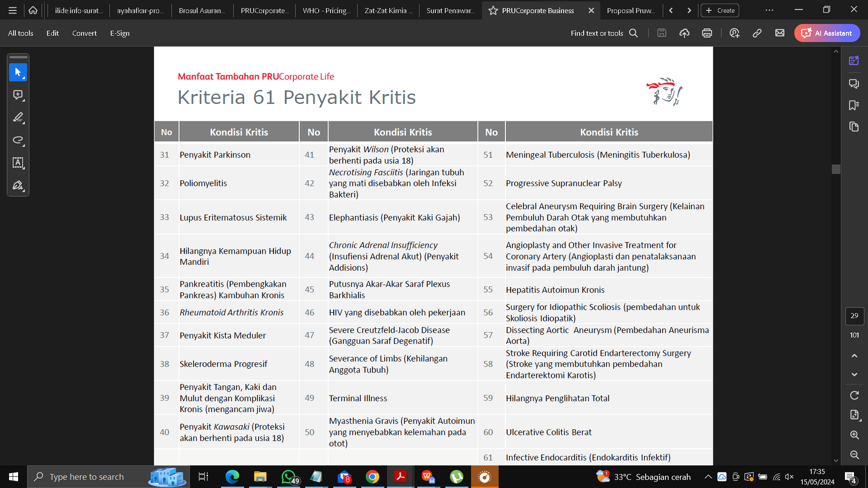Open Google Chrome from the taskbar
This screenshot has width=868, height=488.
(372, 477)
